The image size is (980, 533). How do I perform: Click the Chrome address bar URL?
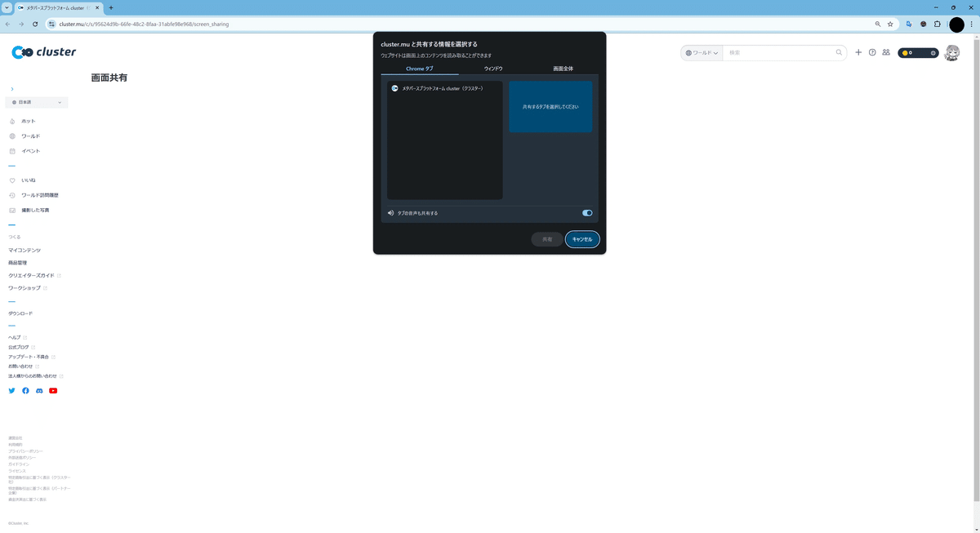click(x=144, y=24)
